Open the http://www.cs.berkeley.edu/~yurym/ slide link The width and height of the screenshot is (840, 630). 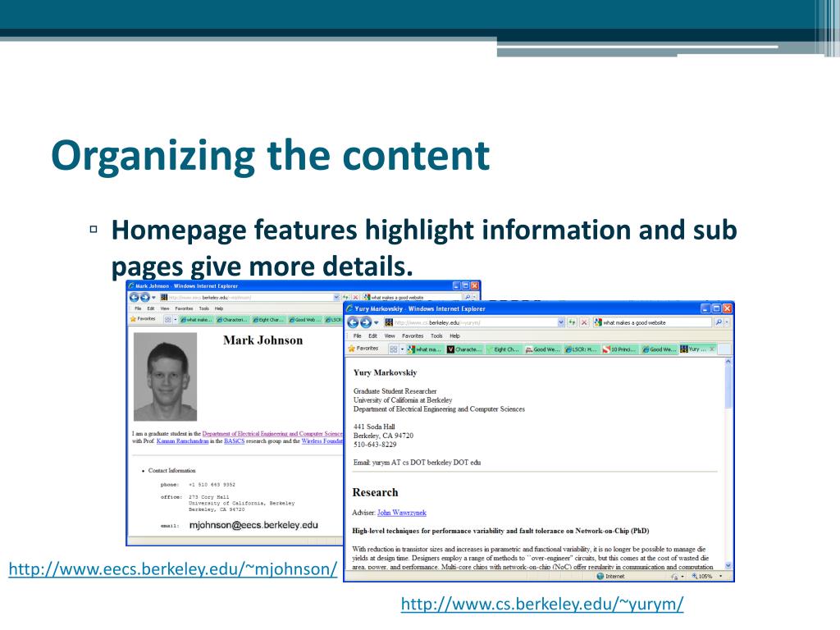coord(542,604)
